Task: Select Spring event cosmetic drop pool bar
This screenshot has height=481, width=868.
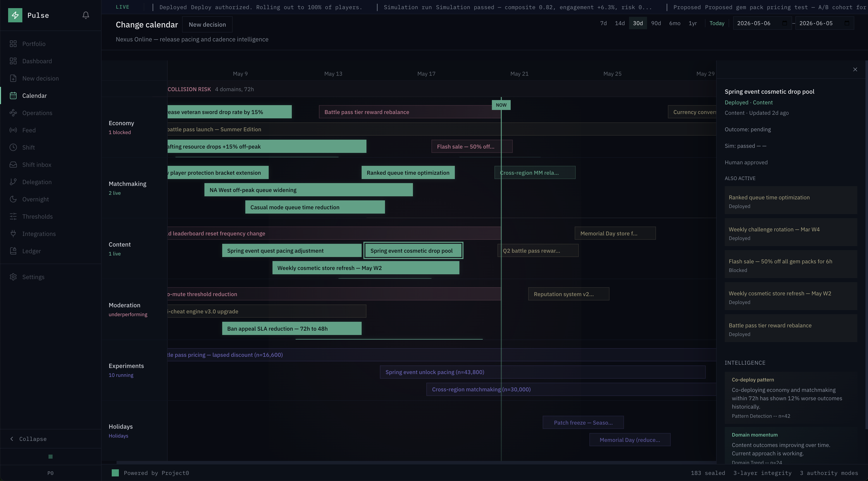Action: click(x=413, y=251)
